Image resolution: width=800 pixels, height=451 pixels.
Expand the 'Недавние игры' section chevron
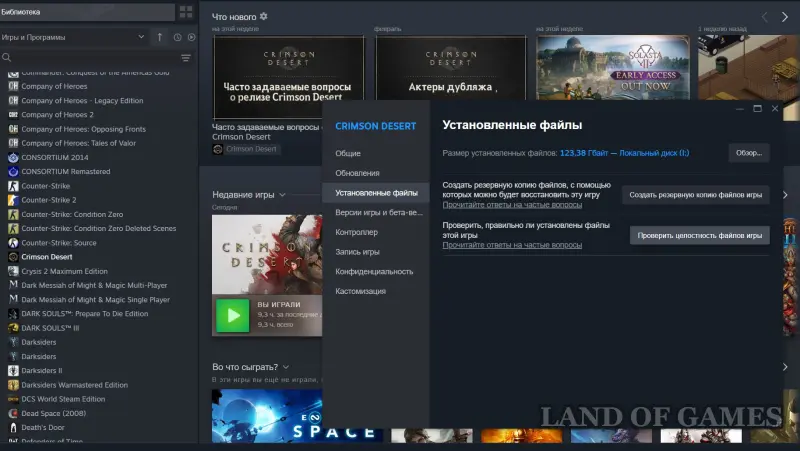pyautogui.click(x=281, y=194)
